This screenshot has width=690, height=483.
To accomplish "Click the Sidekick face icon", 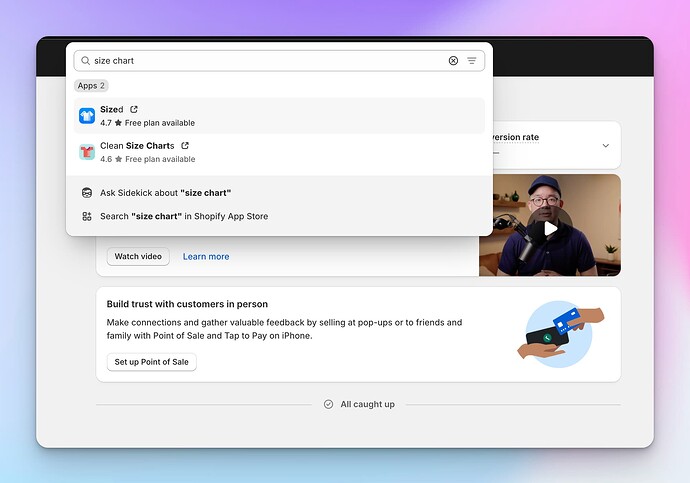I will (x=87, y=193).
